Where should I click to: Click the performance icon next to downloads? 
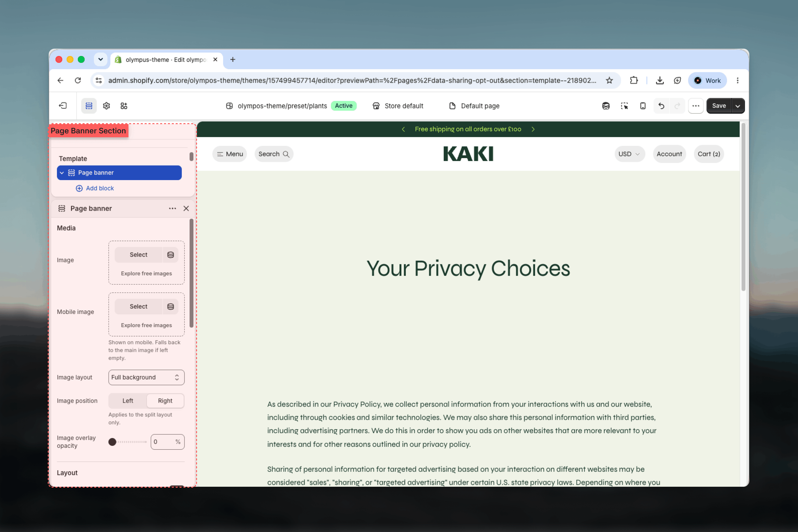click(x=677, y=80)
